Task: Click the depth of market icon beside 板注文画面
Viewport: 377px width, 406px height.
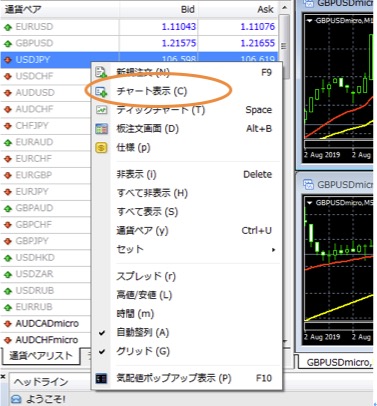Action: (x=101, y=129)
